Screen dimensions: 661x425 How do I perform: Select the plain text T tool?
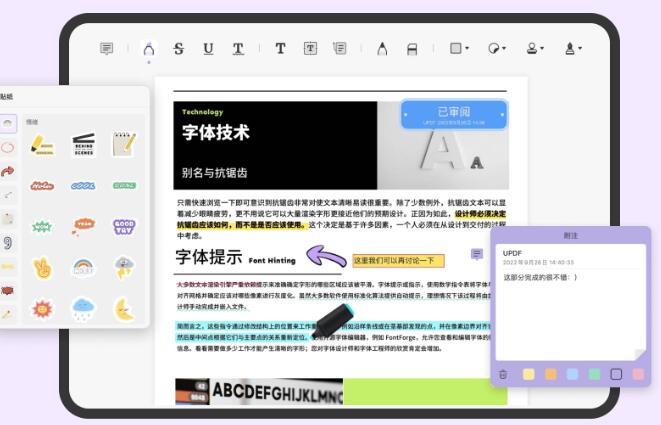pyautogui.click(x=280, y=48)
